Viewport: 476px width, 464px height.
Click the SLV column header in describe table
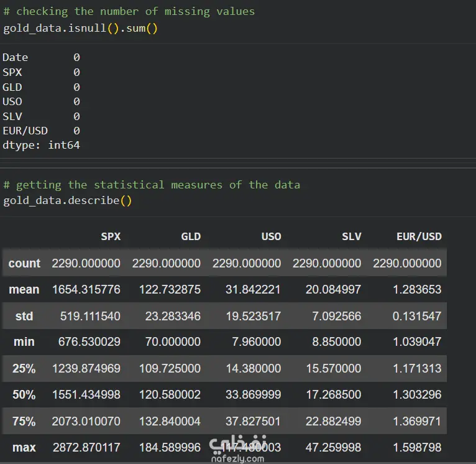click(x=352, y=236)
